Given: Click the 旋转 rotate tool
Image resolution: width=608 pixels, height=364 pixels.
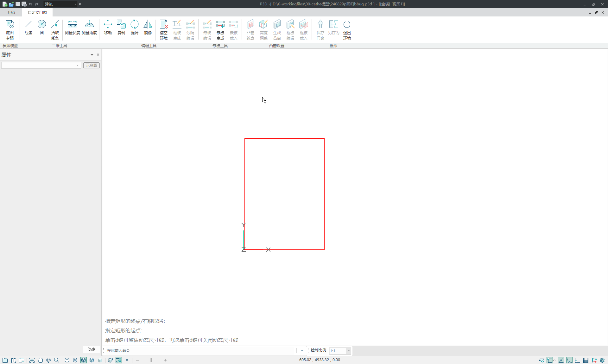Looking at the screenshot, I should click(135, 28).
